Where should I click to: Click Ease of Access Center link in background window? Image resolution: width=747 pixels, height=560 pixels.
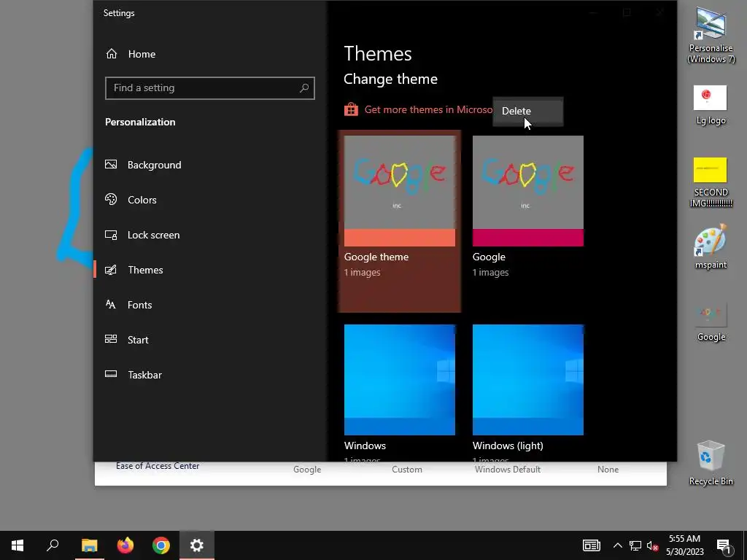[x=158, y=466]
